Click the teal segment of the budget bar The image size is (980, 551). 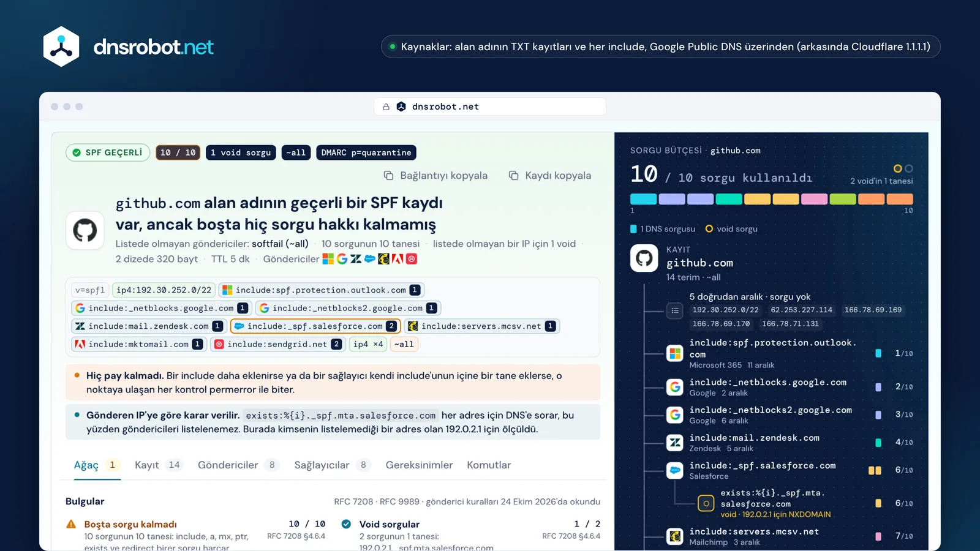(729, 199)
